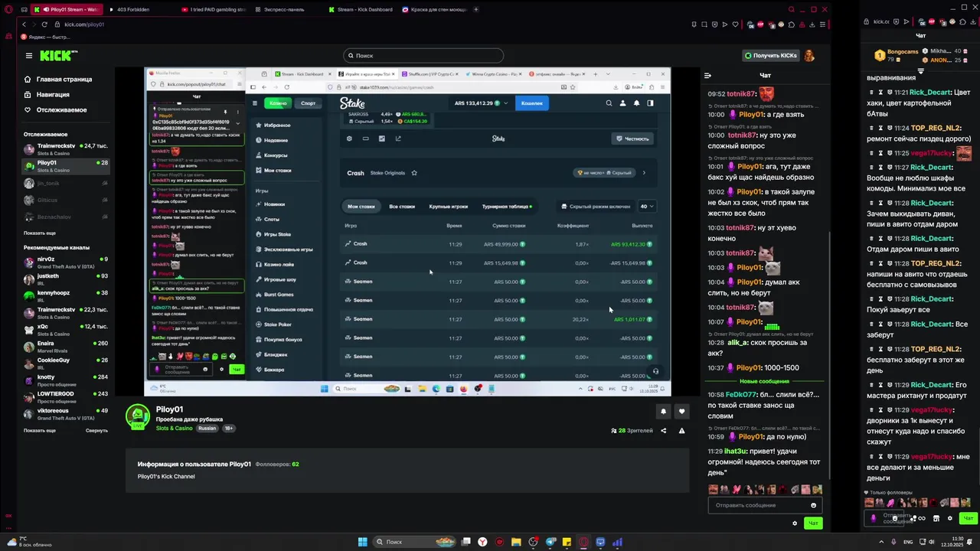Image resolution: width=980 pixels, height=551 pixels.
Task: Open Отслеживаемое in the sidebar
Action: pos(55,109)
